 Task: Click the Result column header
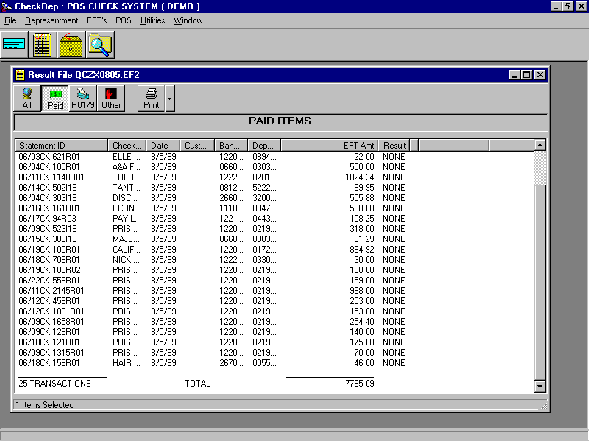click(x=394, y=145)
